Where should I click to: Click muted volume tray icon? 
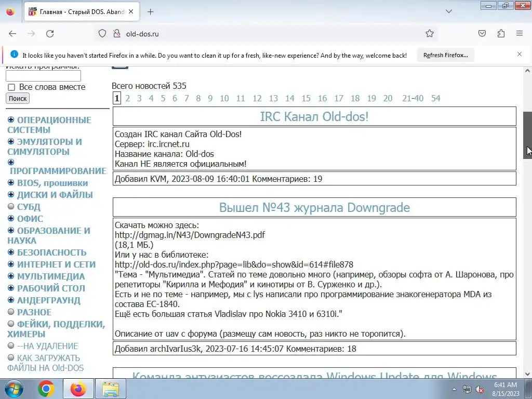(x=480, y=390)
